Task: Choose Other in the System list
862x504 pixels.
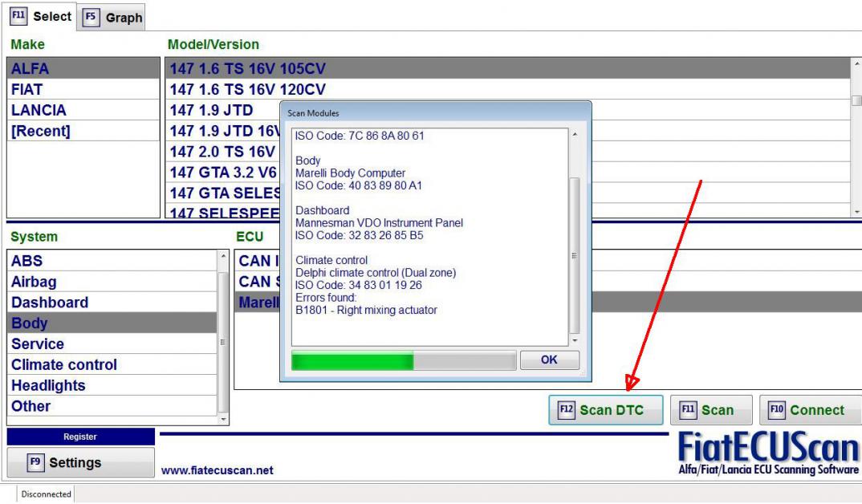Action: pyautogui.click(x=112, y=406)
